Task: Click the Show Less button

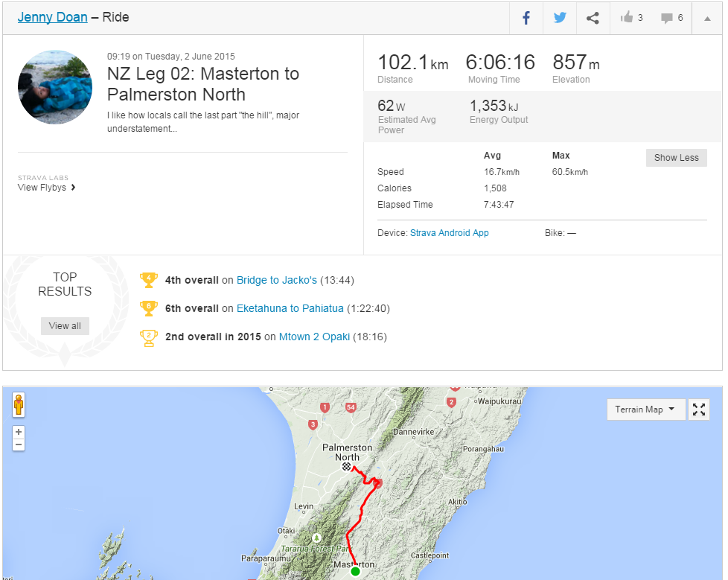Action: pos(676,158)
